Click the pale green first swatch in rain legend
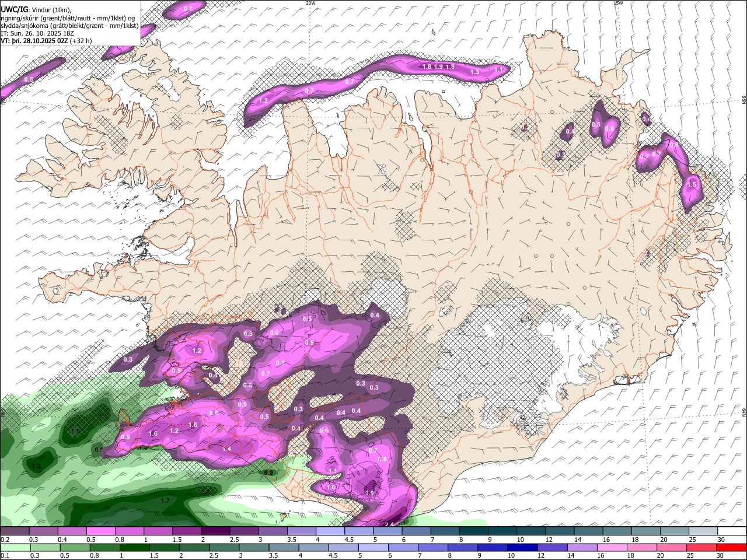The width and height of the screenshot is (747, 560). (x=15, y=547)
